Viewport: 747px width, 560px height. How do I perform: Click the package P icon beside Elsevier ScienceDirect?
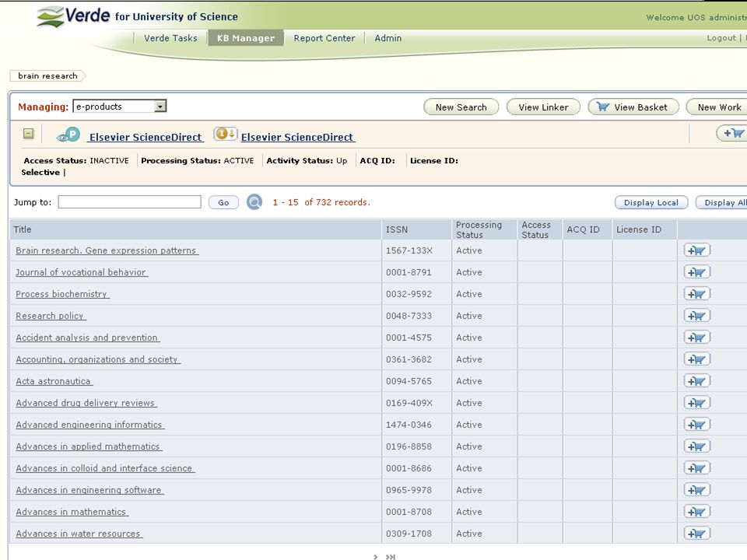(68, 135)
